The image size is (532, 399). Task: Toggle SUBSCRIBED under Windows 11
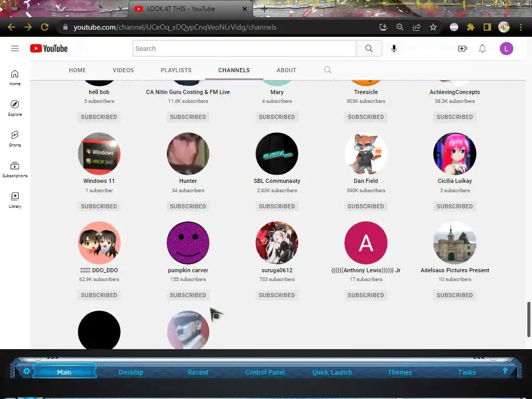click(x=99, y=206)
